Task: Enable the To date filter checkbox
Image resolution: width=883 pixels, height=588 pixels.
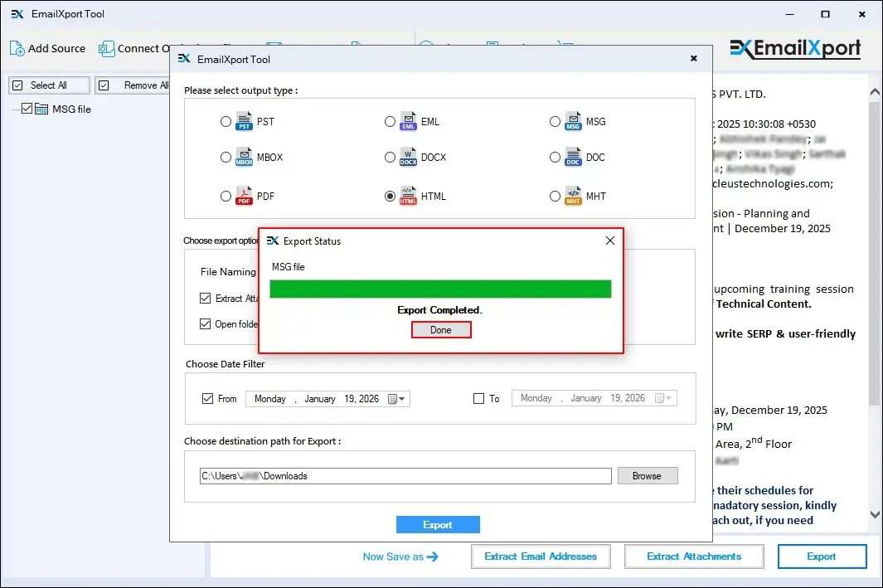Action: pos(478,398)
